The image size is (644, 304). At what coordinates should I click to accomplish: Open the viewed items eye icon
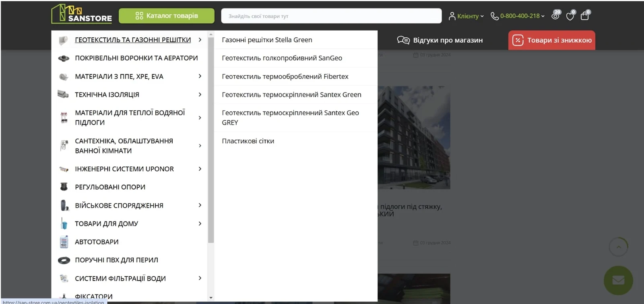pyautogui.click(x=555, y=15)
